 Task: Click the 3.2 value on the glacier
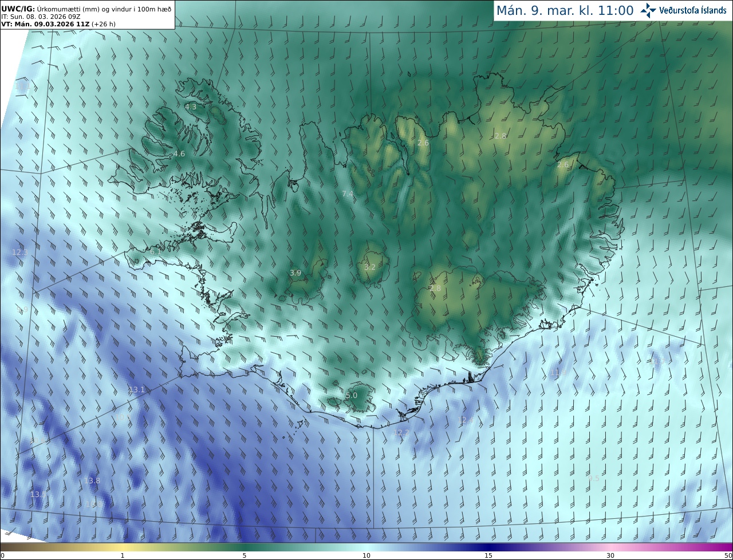coord(370,267)
